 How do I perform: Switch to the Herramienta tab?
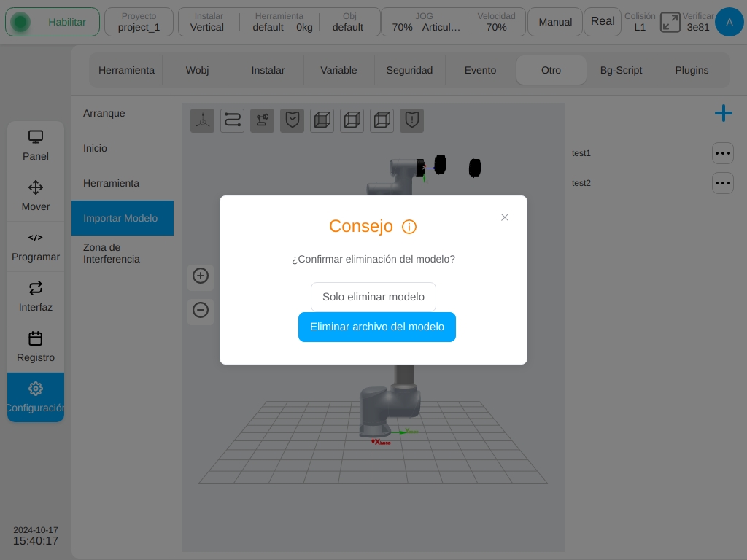(126, 70)
